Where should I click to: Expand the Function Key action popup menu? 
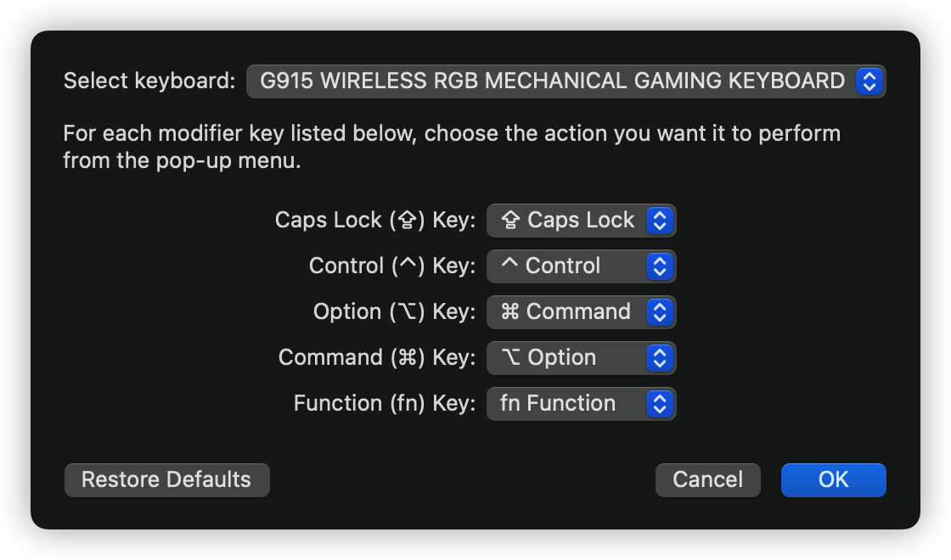(567, 404)
